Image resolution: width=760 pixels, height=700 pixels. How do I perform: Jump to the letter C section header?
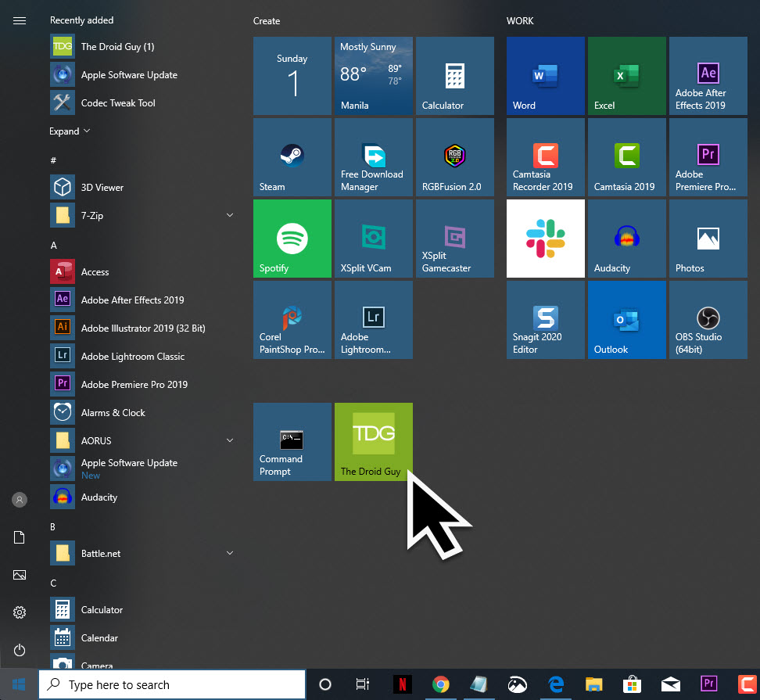[53, 583]
